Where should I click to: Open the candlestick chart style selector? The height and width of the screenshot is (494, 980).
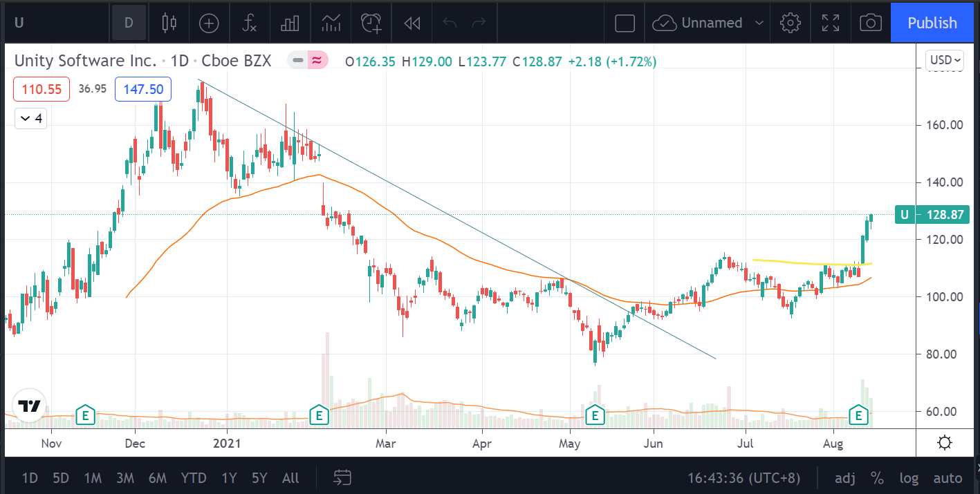[x=169, y=23]
